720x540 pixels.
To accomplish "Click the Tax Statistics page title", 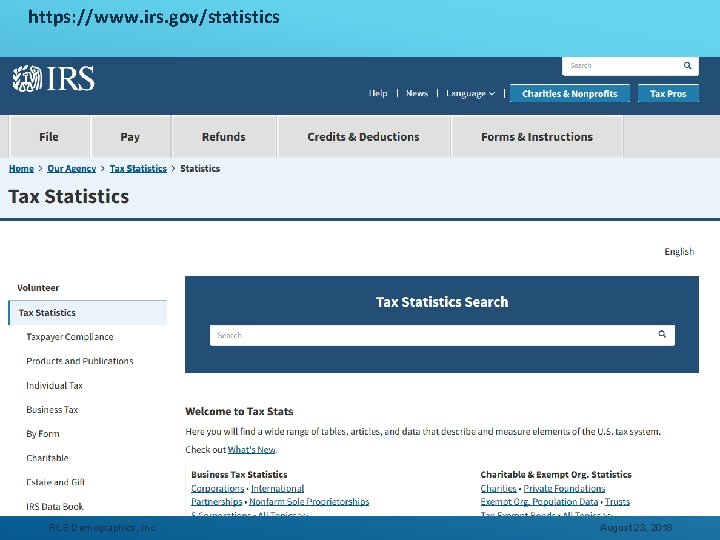I will point(69,197).
